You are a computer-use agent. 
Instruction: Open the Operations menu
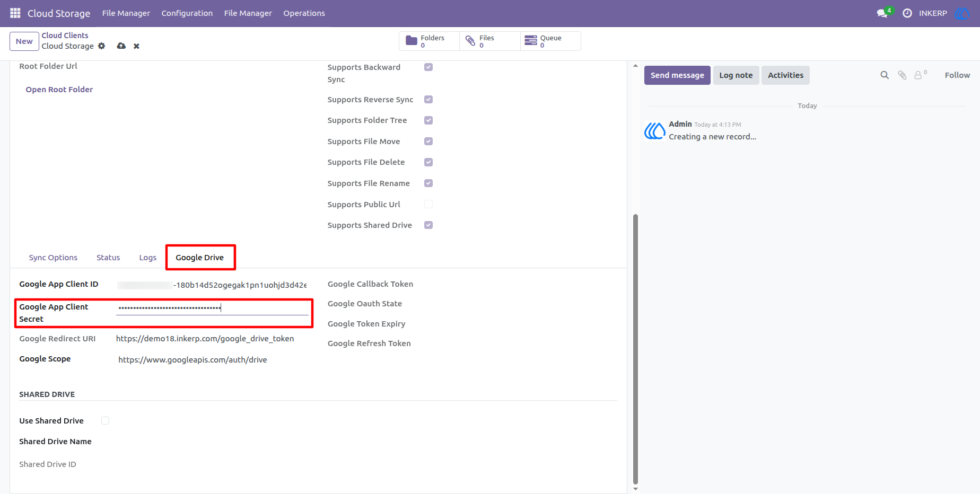coord(304,13)
